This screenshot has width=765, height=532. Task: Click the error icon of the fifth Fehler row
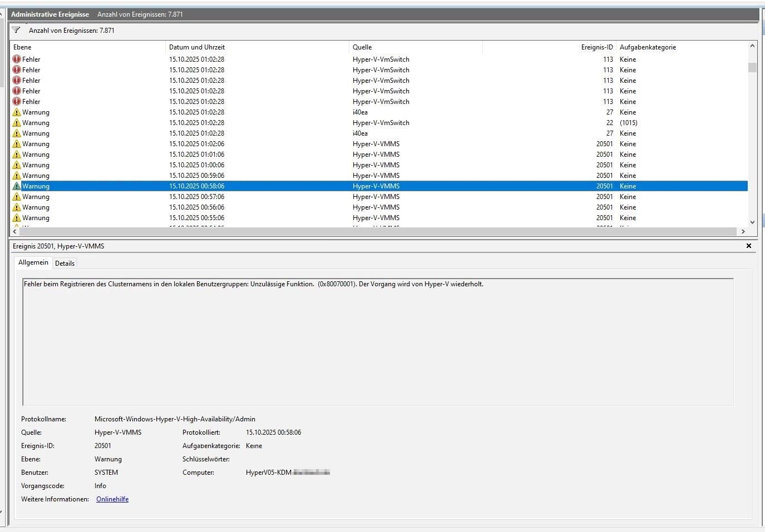tap(17, 102)
